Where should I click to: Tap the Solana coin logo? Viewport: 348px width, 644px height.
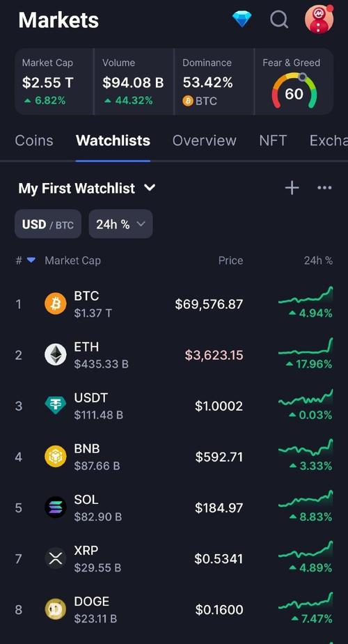(x=56, y=508)
